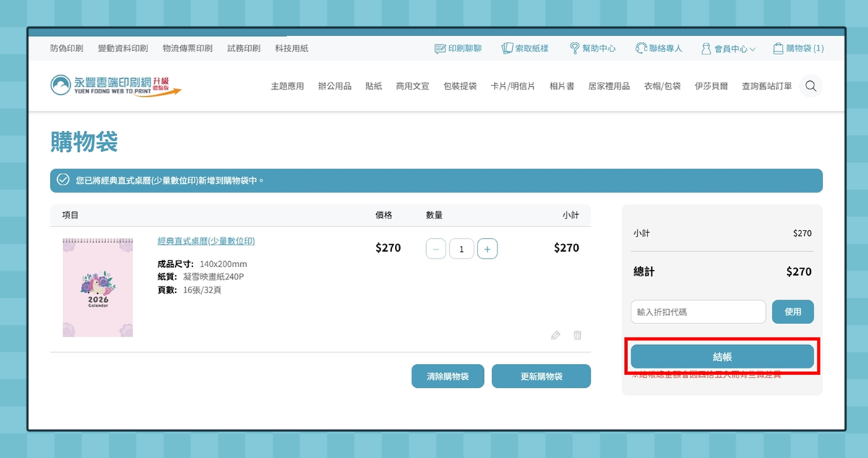868x458 pixels.
Task: Click the 幫助中心 help icon
Action: [574, 48]
